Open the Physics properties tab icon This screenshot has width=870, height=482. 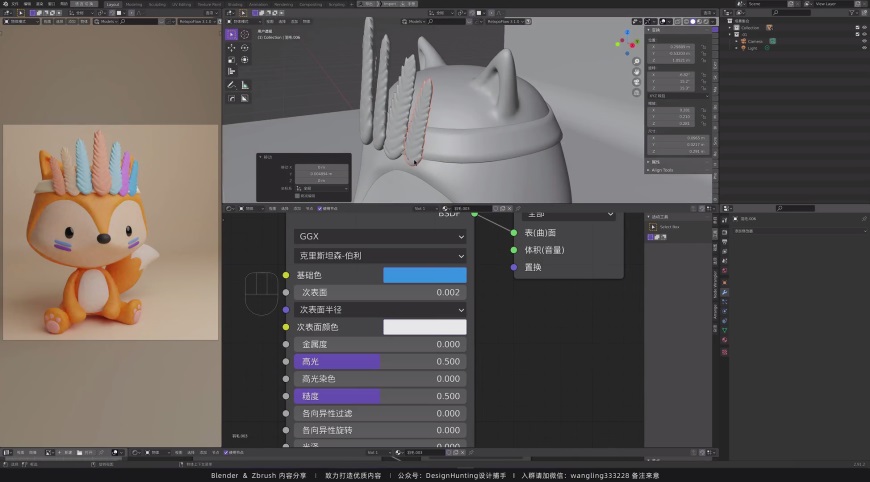[725, 311]
